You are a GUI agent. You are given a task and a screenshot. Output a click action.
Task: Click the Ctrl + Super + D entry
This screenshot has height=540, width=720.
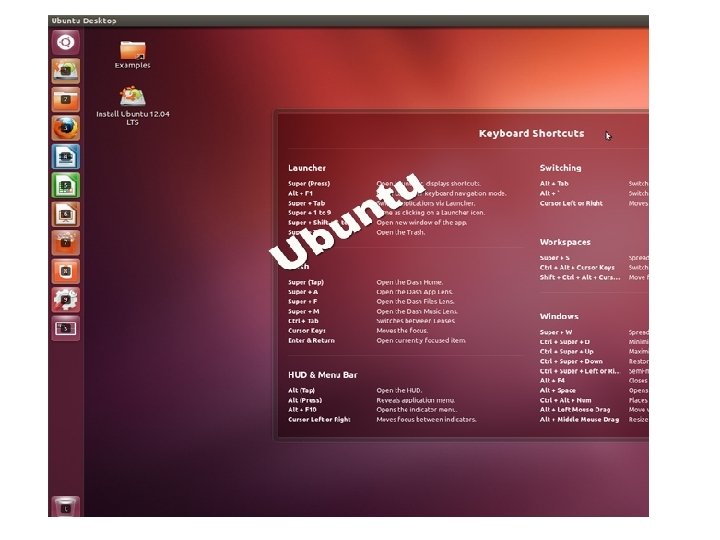[564, 342]
